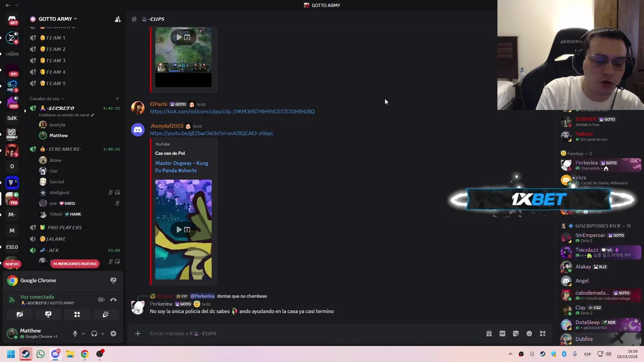The height and width of the screenshot is (362, 644).
Task: Open Cas van de Pol channel link
Action: point(170,153)
